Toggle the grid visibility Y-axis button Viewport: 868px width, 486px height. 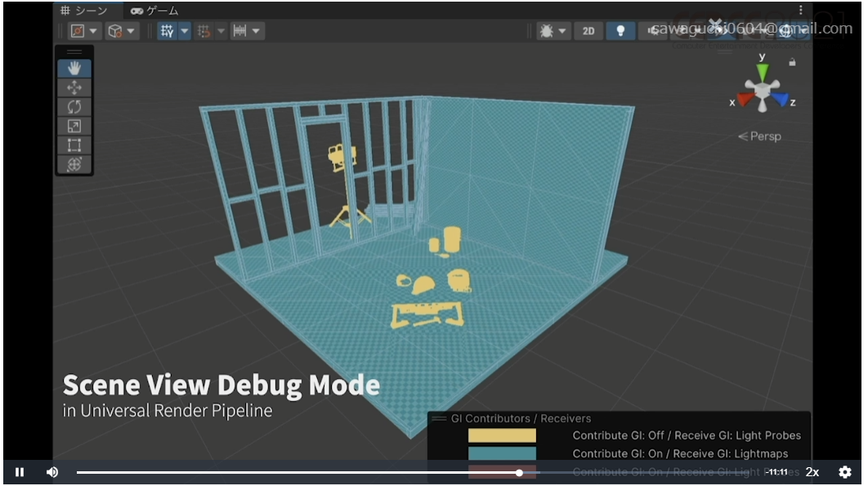(x=167, y=31)
